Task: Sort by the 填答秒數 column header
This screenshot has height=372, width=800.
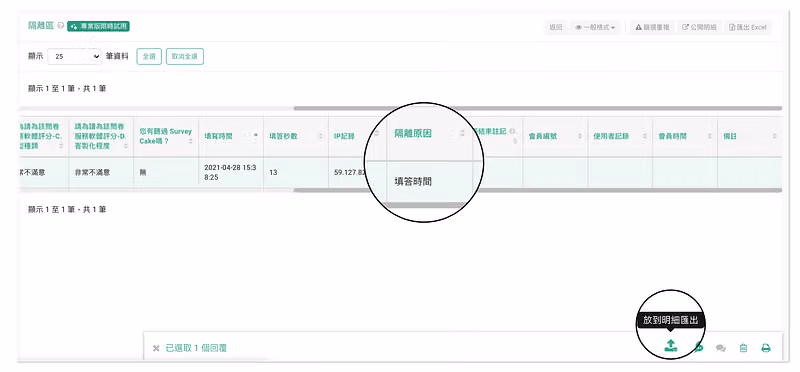Action: tap(296, 136)
